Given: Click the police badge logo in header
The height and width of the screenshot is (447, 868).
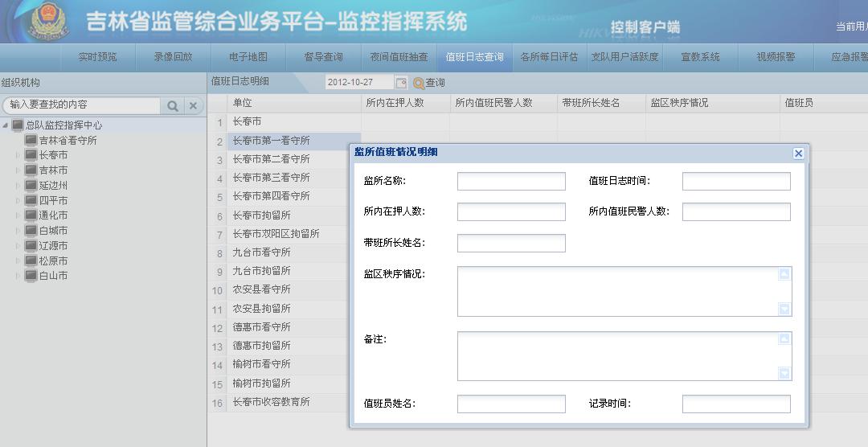Looking at the screenshot, I should [x=50, y=22].
